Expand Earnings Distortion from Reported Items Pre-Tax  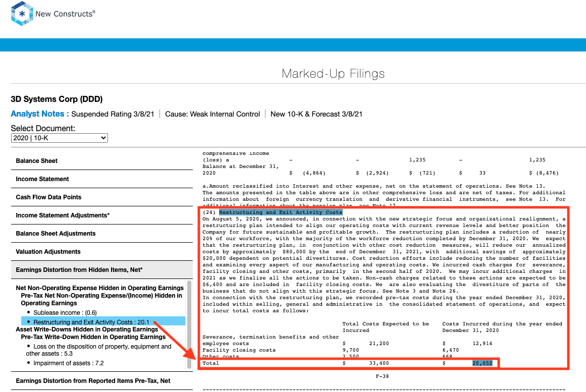tap(101, 381)
